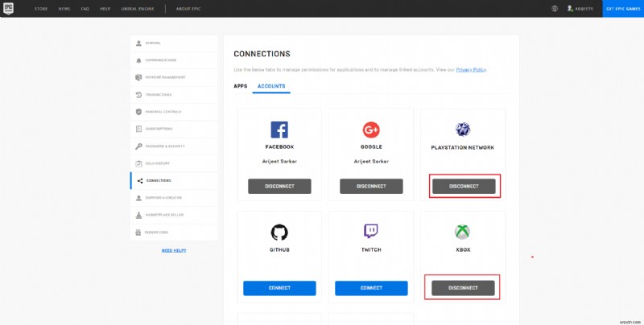The image size is (644, 325).
Task: Click the Twitch logo in its card
Action: pos(371,232)
